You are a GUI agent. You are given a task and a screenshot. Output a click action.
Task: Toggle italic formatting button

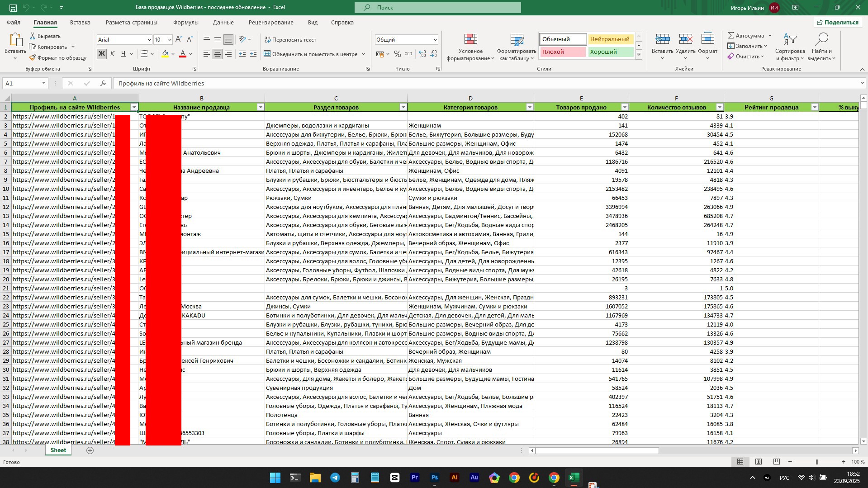tap(113, 54)
